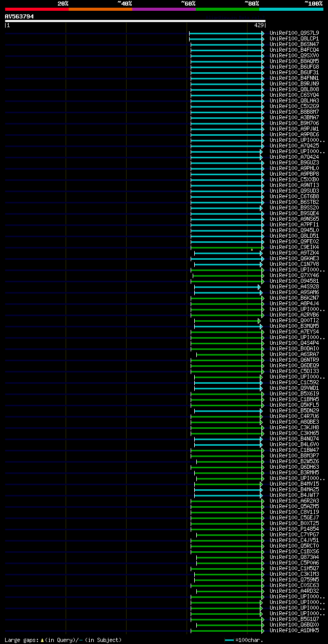The height and width of the screenshot is (644, 328).
Task: Select the UniRef100_A9SAM6 label
Action: [294, 292]
